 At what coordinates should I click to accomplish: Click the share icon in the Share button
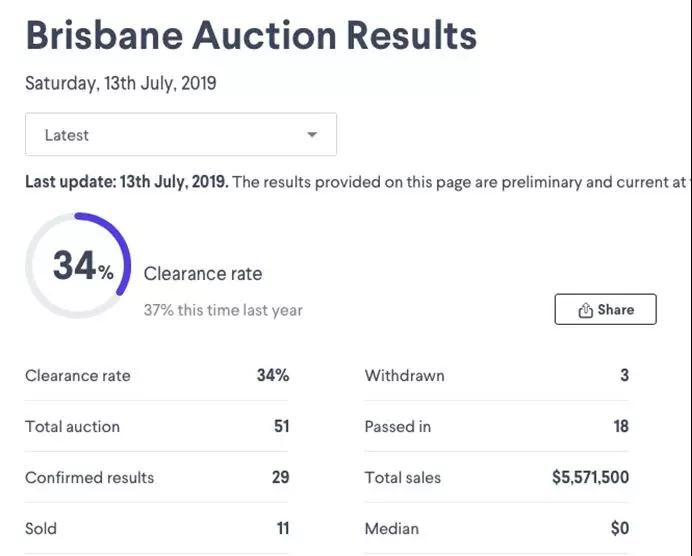point(586,310)
